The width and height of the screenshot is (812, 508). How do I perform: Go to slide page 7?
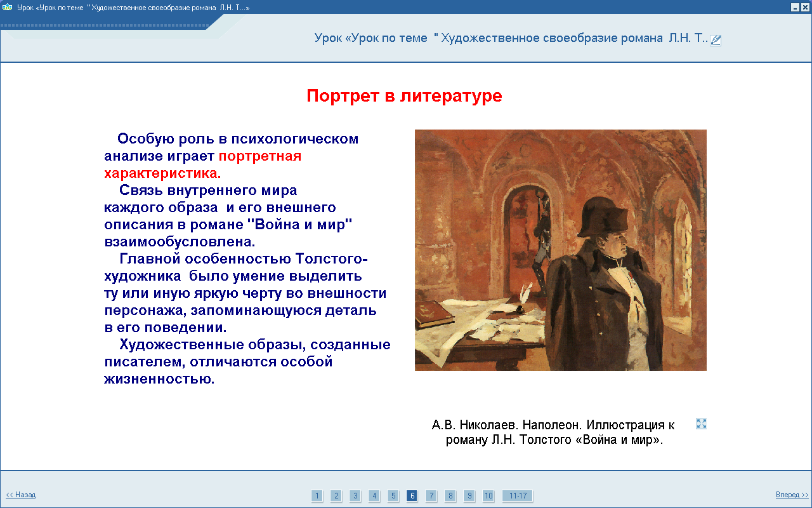[x=431, y=496]
